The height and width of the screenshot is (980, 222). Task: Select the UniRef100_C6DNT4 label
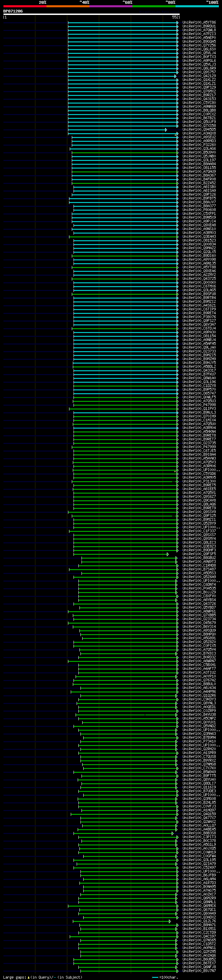click(x=199, y=584)
